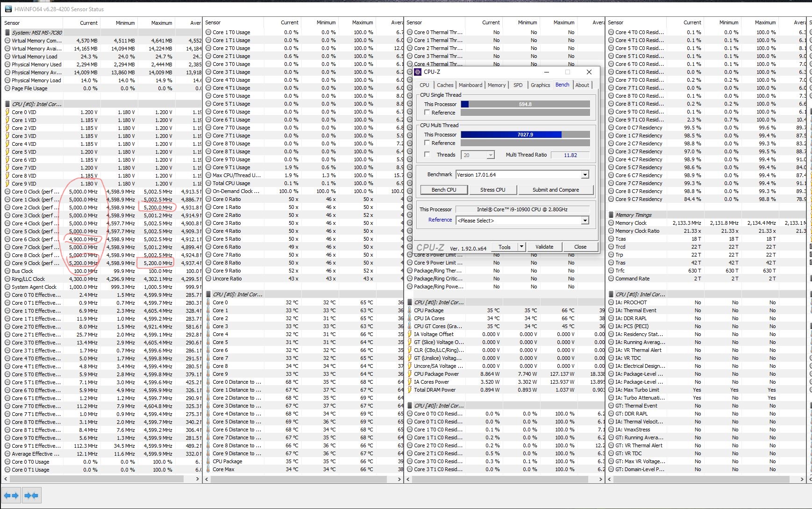Image resolution: width=812 pixels, height=509 pixels.
Task: Click the icon beside IA: Max Turbo Limit
Action: coord(611,390)
